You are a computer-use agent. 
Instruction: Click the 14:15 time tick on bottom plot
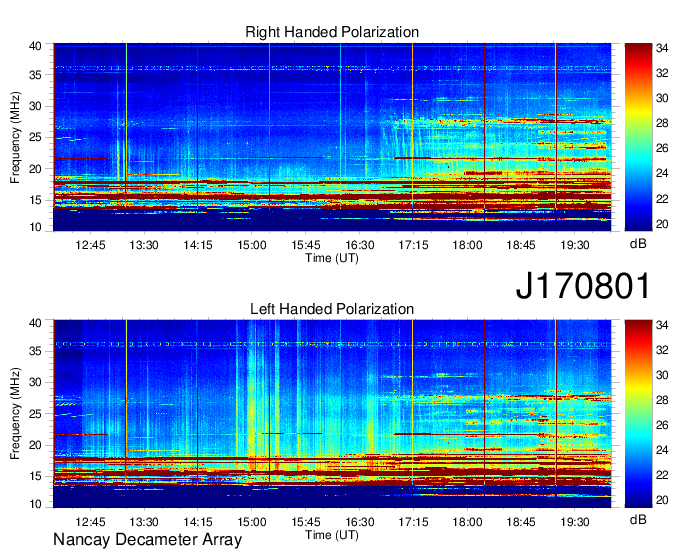point(198,522)
